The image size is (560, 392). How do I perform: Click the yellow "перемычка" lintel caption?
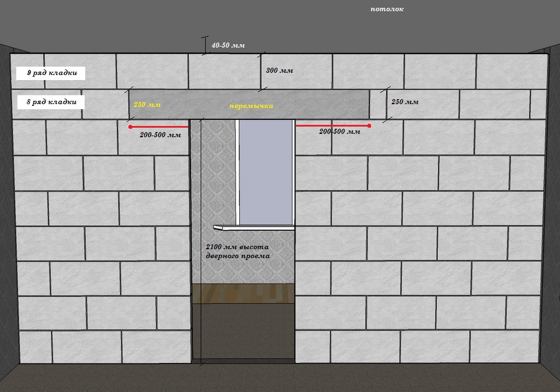[251, 105]
